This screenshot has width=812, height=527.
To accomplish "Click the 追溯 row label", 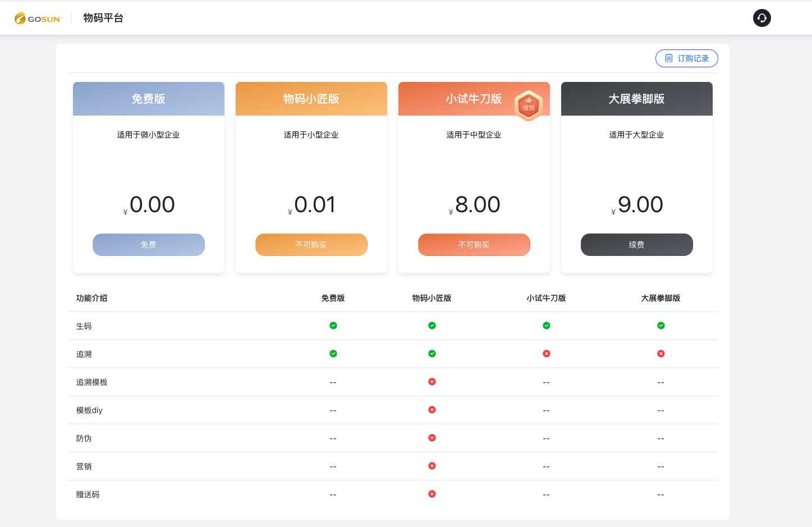I will tap(84, 354).
